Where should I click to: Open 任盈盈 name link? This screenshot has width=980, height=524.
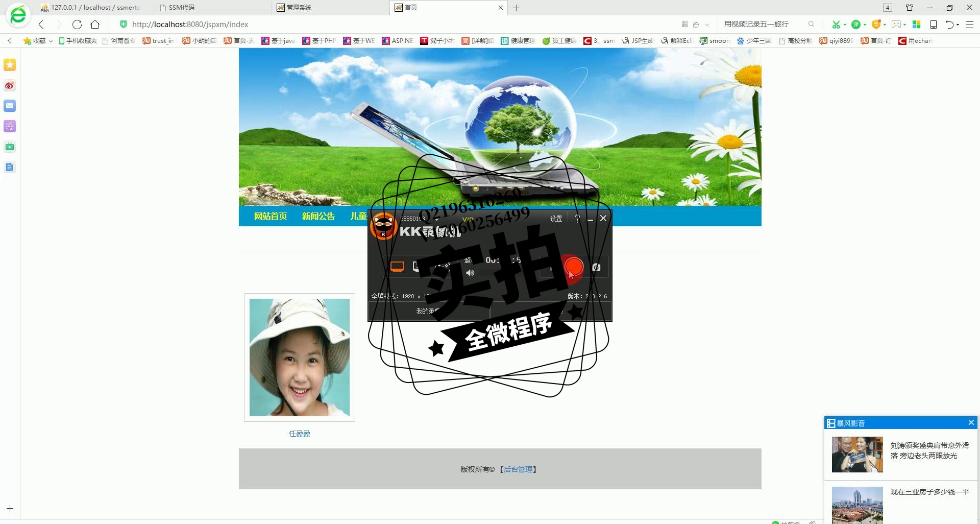tap(300, 434)
